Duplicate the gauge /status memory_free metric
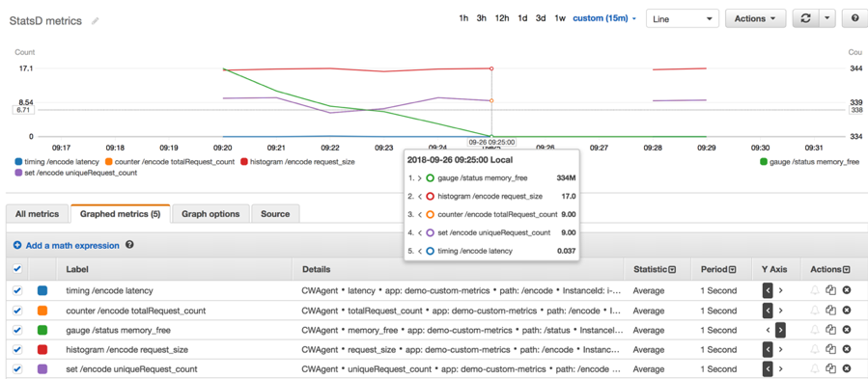The width and height of the screenshot is (868, 379). [830, 330]
